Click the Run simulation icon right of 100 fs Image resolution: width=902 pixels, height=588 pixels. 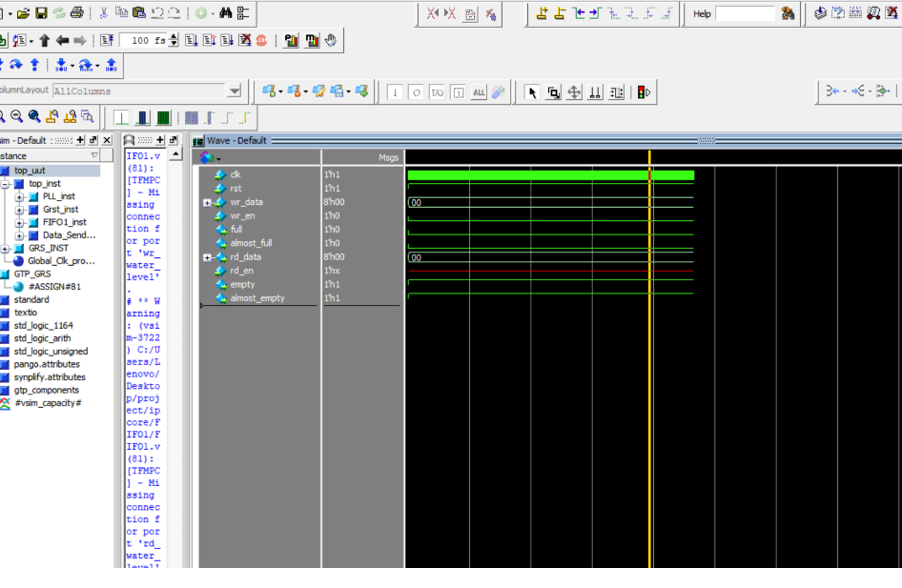pyautogui.click(x=192, y=40)
